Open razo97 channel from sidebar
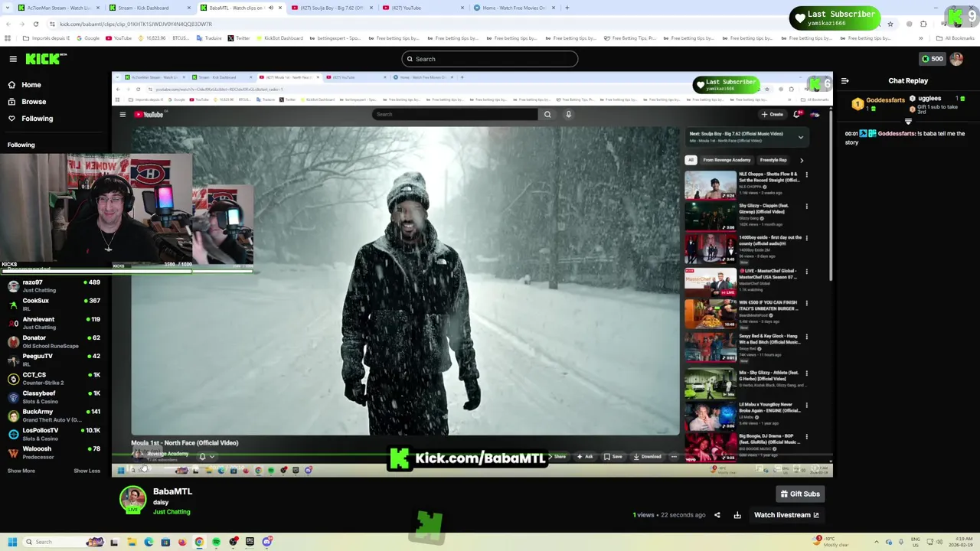The height and width of the screenshot is (551, 980). [54, 286]
